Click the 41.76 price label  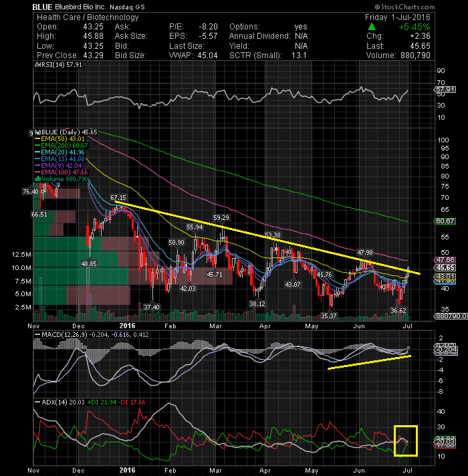pyautogui.click(x=324, y=274)
